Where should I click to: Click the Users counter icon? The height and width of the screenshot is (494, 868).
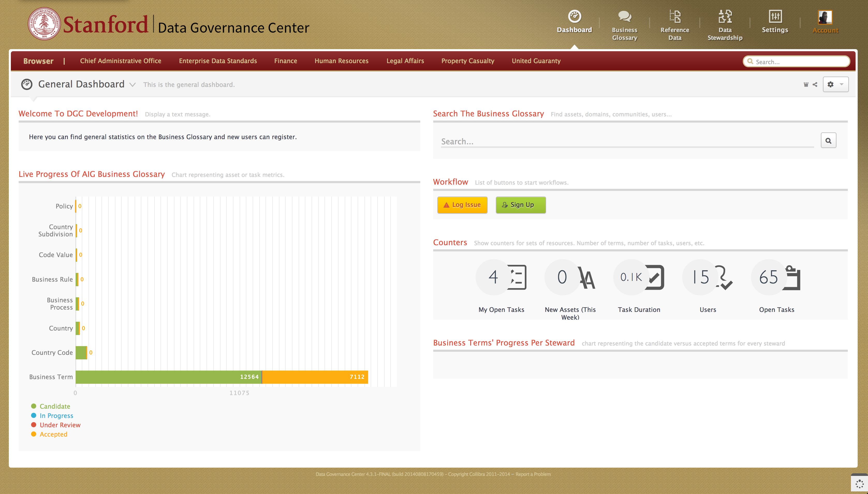(x=724, y=277)
